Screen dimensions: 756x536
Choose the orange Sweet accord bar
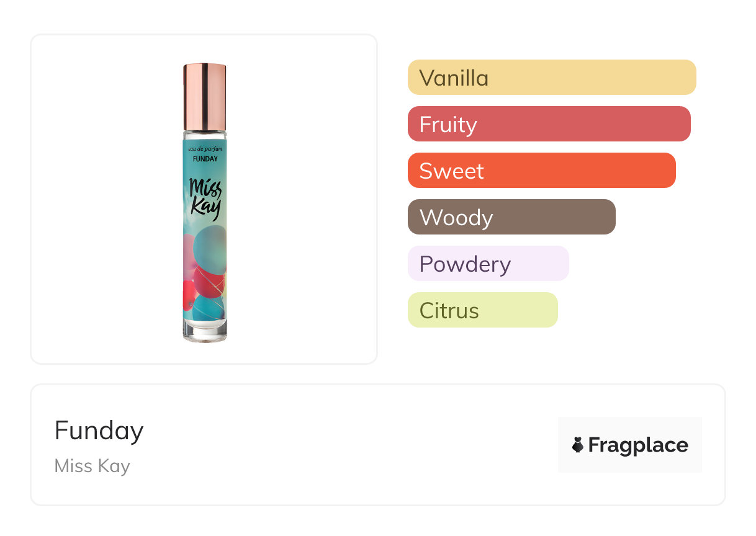[x=541, y=171]
